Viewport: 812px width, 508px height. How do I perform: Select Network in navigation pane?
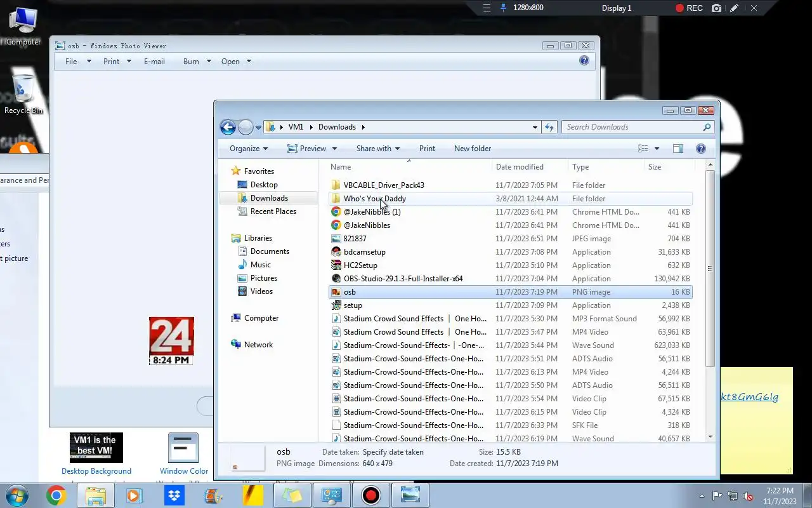click(x=258, y=345)
